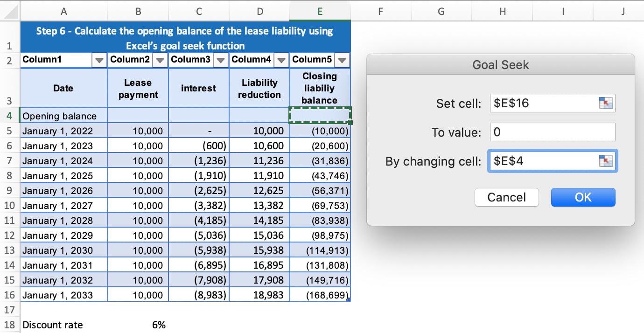644x333 pixels.
Task: Click the range picker icon for Set cell
Action: tap(606, 103)
